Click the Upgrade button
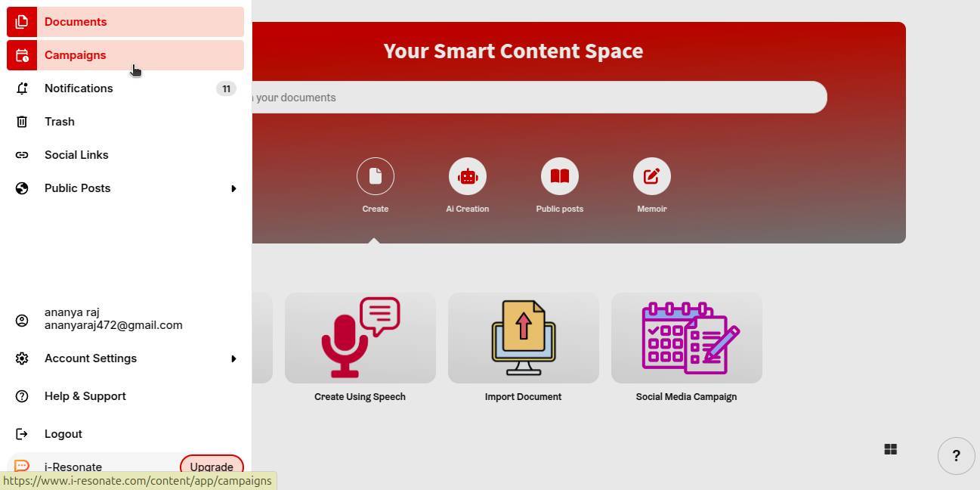 pos(212,466)
